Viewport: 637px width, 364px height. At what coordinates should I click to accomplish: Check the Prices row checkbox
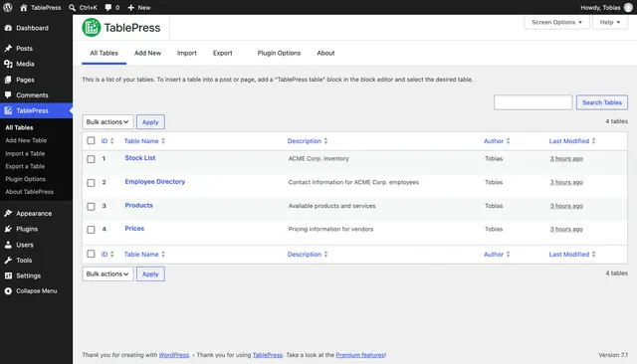click(x=91, y=230)
